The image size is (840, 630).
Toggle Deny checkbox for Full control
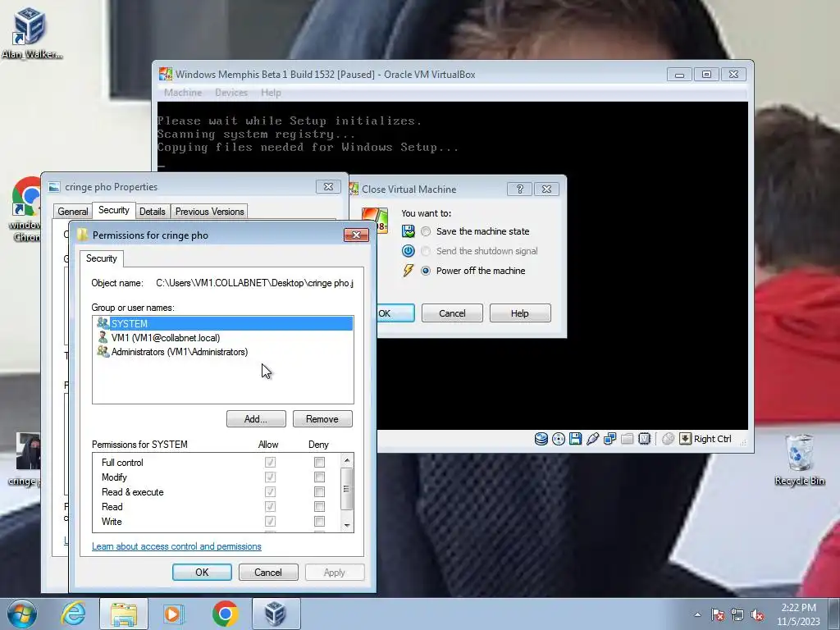[319, 463]
